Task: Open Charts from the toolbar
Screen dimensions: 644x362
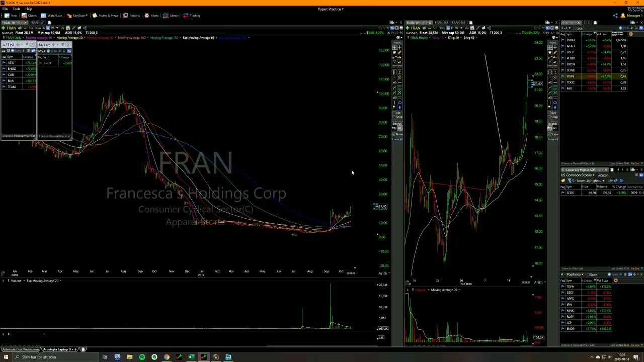Action: tap(29, 16)
